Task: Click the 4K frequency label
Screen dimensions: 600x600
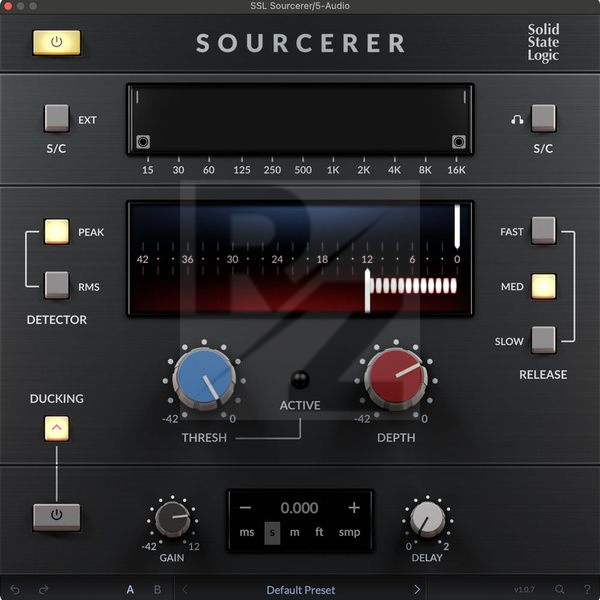Action: click(x=395, y=170)
